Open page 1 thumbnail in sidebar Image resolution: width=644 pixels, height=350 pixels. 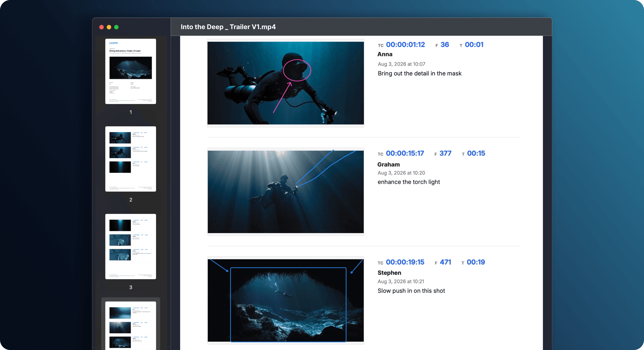click(130, 71)
